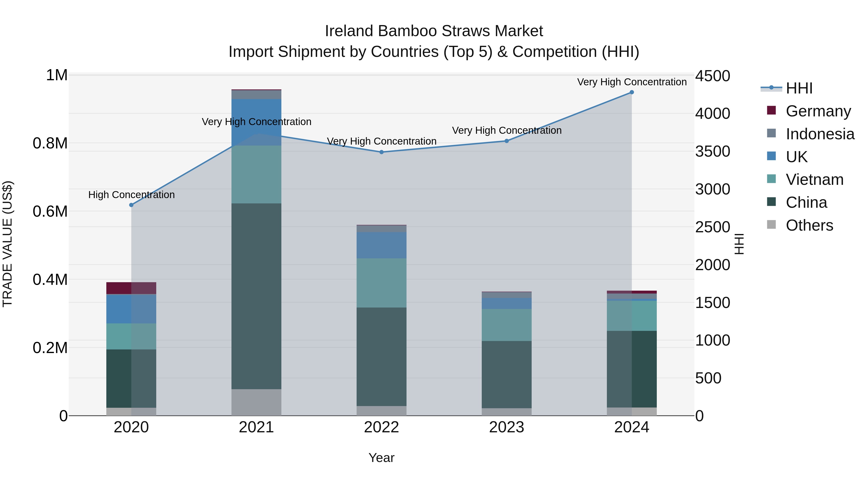The height and width of the screenshot is (488, 868).
Task: Click the 2500 tick on right axis
Action: [713, 227]
